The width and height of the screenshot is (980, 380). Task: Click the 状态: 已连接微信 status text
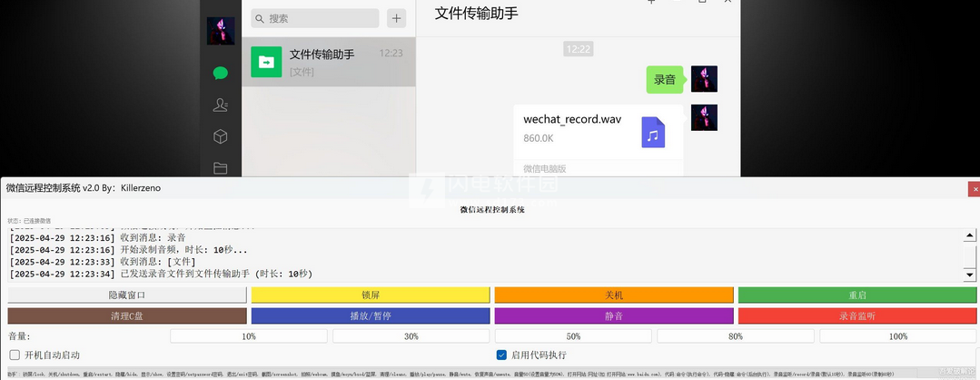coord(29,221)
